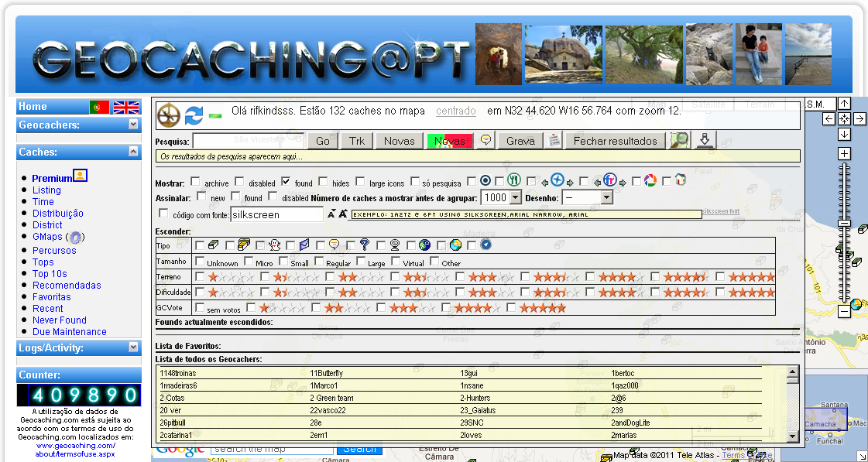Viewport: 868px width, 462px height.
Task: Open the cache count dropdown showing 1000
Action: point(501,197)
